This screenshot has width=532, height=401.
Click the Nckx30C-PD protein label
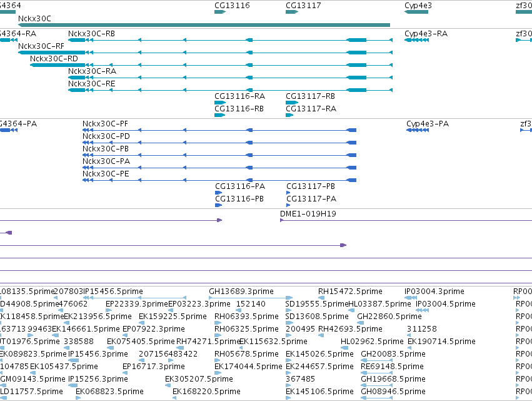(106, 136)
